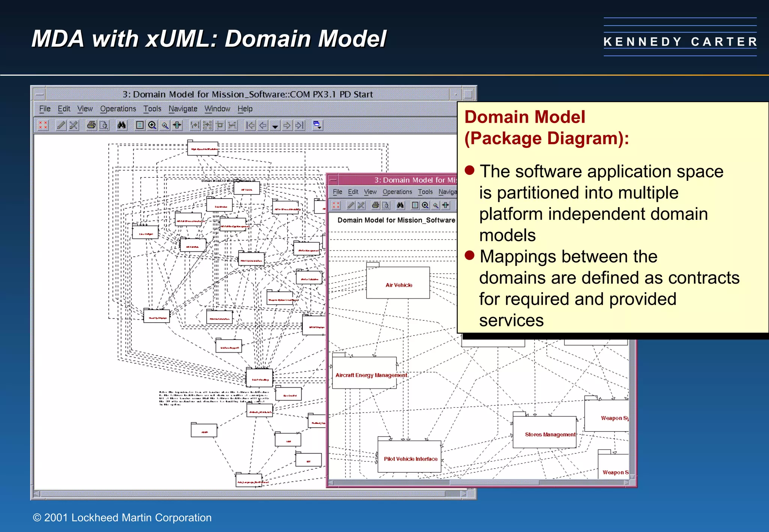Click the binoculars find icon
This screenshot has width=769, height=532.
coord(121,125)
